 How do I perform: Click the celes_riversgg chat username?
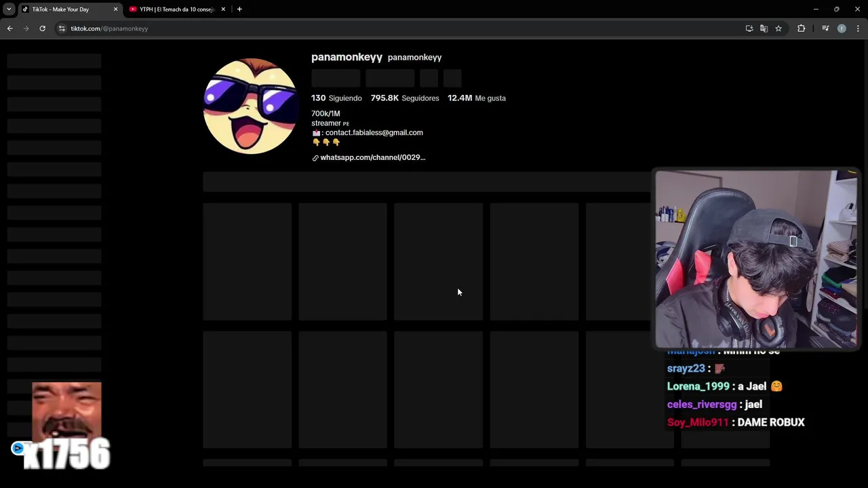(702, 405)
